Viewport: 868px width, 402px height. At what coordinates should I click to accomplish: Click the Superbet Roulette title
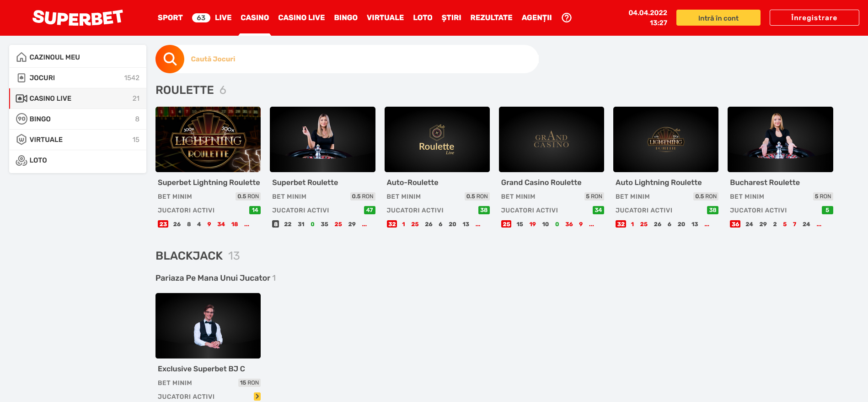coord(305,182)
